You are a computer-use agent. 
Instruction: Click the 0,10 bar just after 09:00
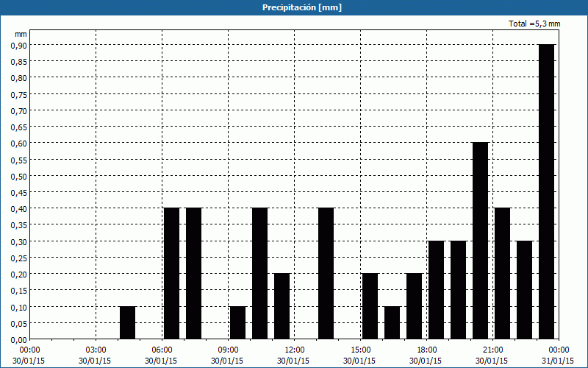click(237, 322)
